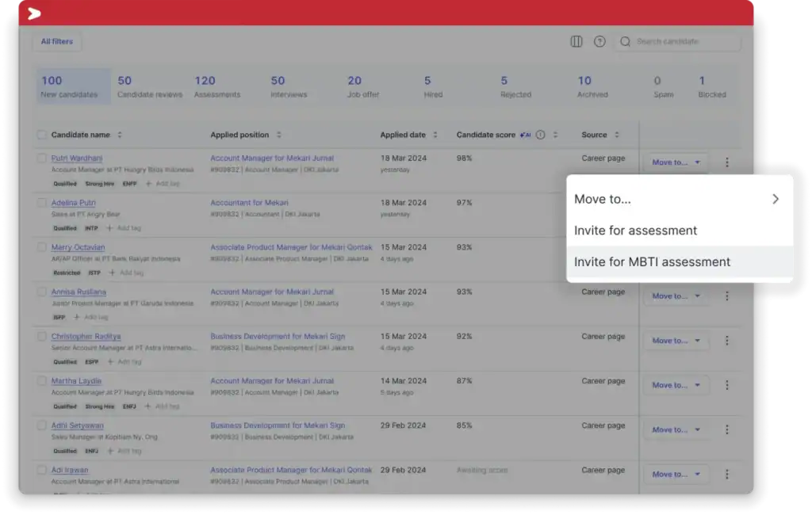
Task: Check the select-all checkbox in header
Action: (x=42, y=135)
